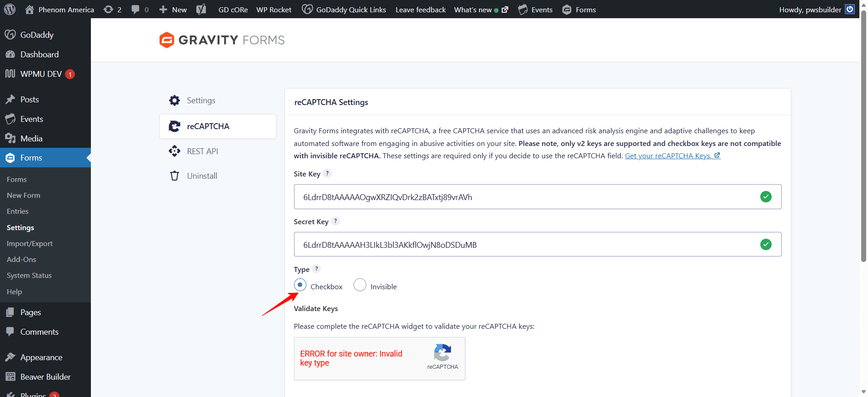
Task: Click the Events icon in admin bar
Action: point(523,10)
